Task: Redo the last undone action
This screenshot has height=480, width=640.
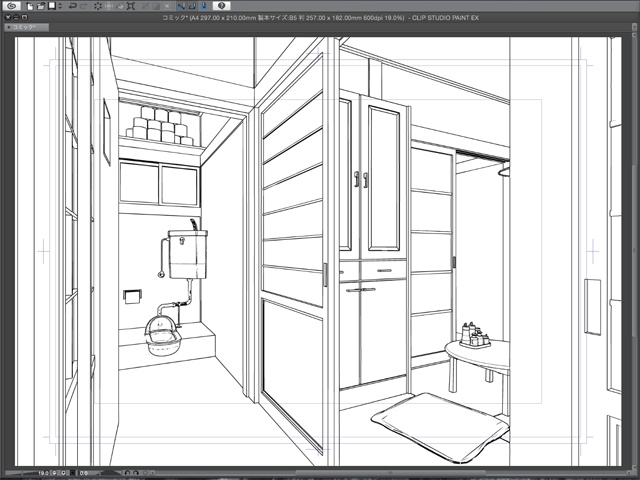Action: coord(84,6)
